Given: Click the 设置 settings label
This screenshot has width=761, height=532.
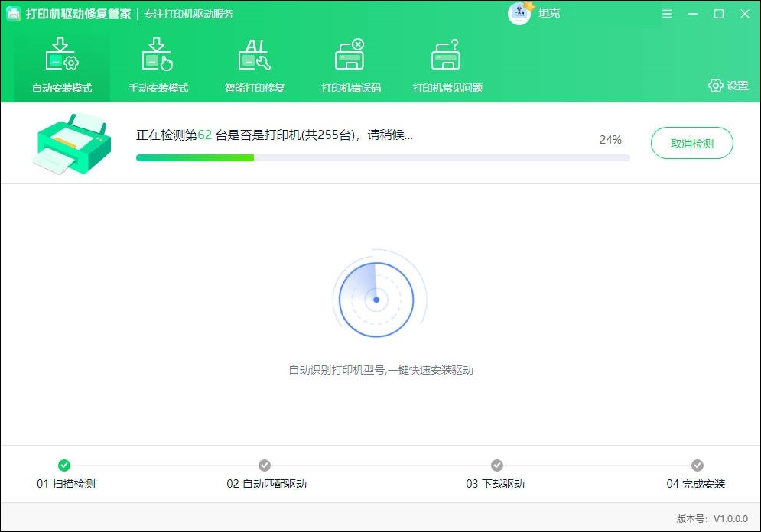Looking at the screenshot, I should [737, 86].
